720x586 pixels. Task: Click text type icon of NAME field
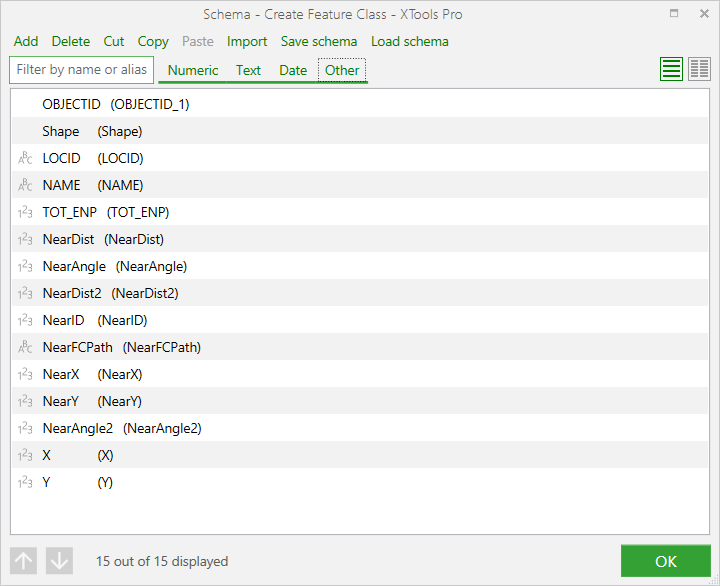click(x=25, y=185)
